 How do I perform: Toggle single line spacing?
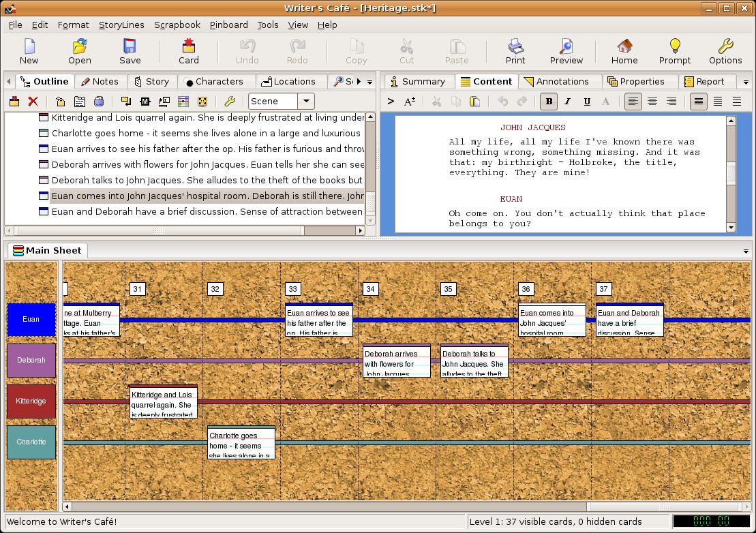point(699,101)
